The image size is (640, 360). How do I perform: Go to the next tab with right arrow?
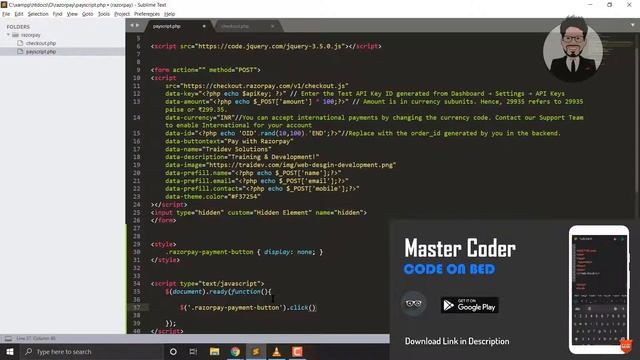(138, 25)
